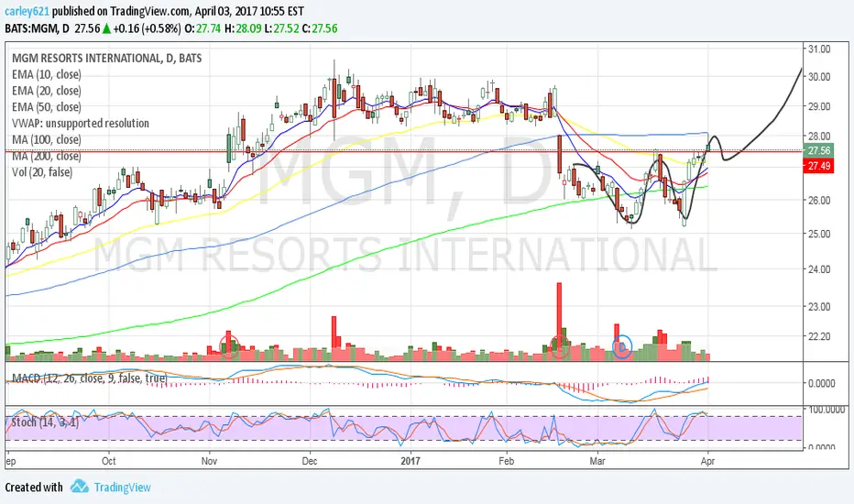Screen dimensions: 854x504
Task: Click the red 27.49 price line tag
Action: click(818, 166)
